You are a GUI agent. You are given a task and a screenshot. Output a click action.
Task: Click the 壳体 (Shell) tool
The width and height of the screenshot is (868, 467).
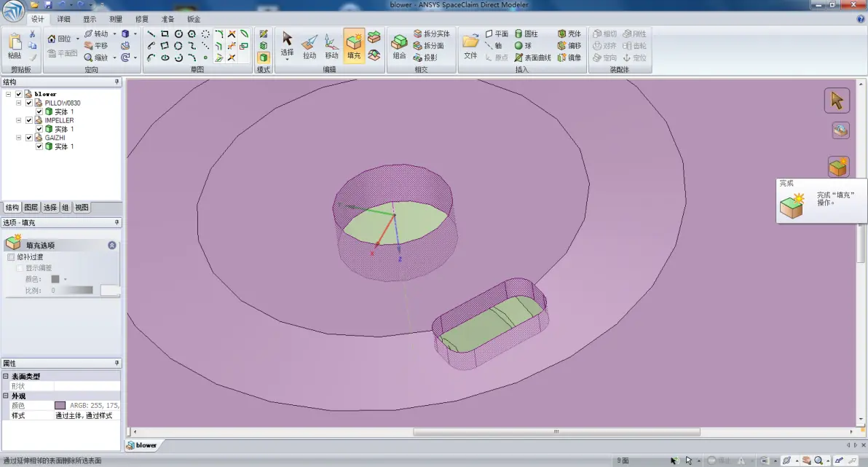(x=569, y=34)
